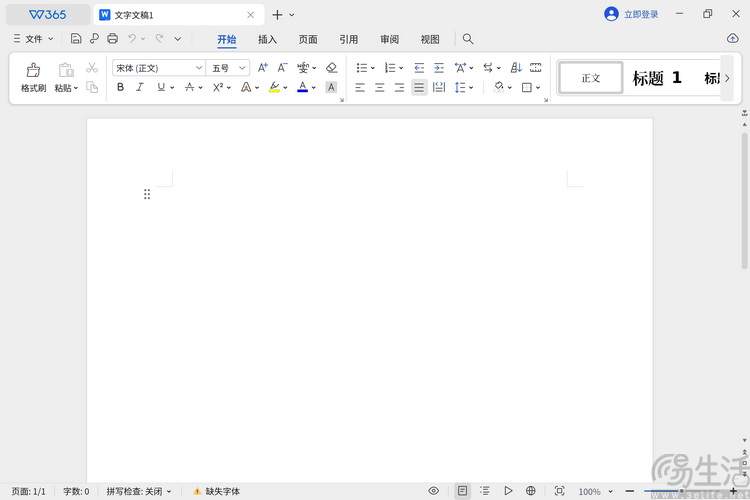Expand the font size dropdown 五号
Screen dimensions: 750x500
pyautogui.click(x=228, y=68)
